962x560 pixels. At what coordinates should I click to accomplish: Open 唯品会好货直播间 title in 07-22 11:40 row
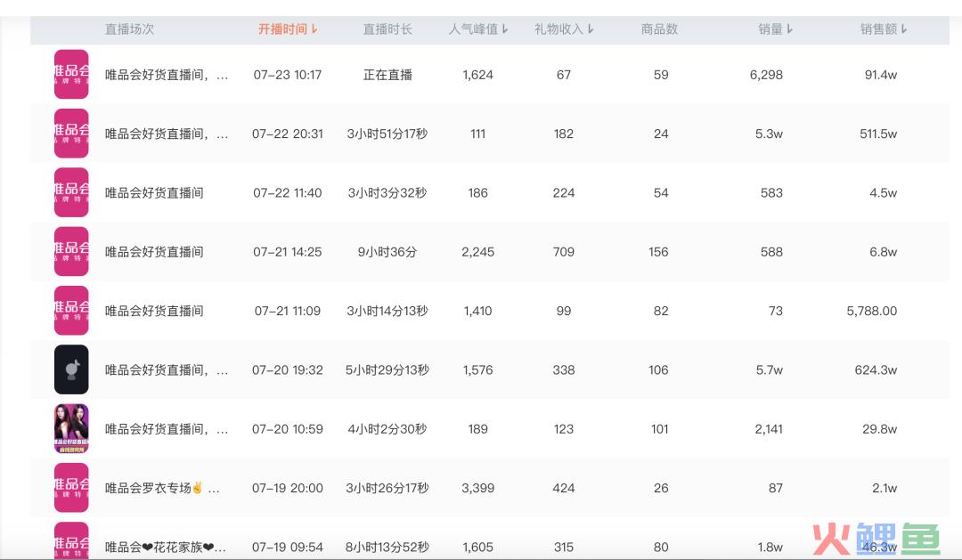[x=154, y=192]
